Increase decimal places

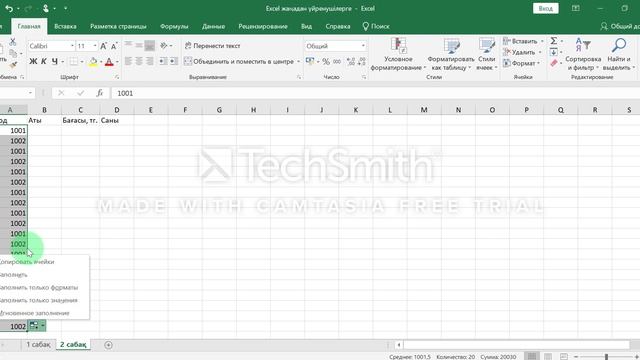pyautogui.click(x=351, y=62)
